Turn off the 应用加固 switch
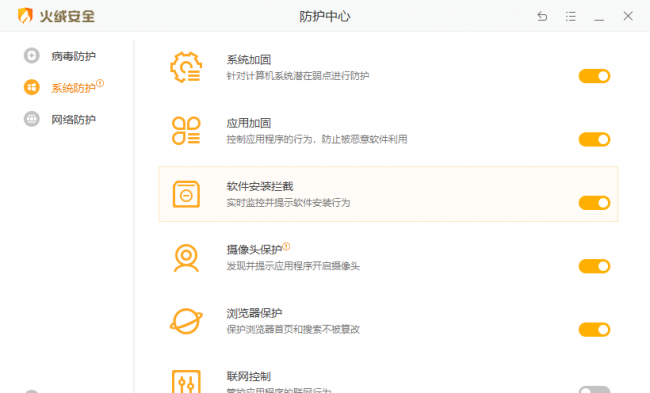 (x=594, y=140)
